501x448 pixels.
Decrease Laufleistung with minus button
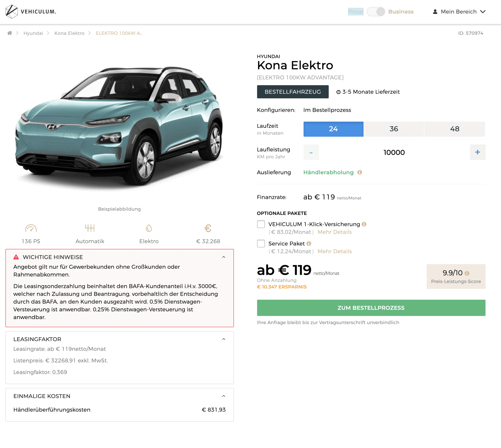pyautogui.click(x=311, y=152)
